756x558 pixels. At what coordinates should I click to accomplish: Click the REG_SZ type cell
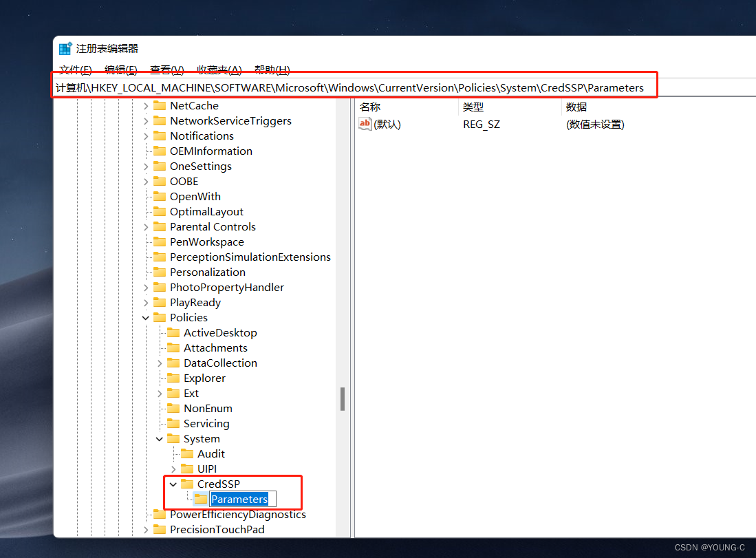point(481,125)
